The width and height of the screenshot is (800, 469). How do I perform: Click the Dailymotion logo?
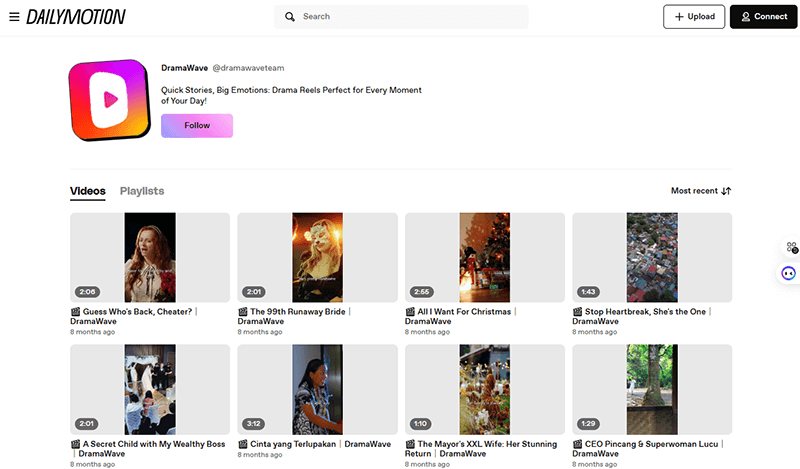tap(76, 17)
